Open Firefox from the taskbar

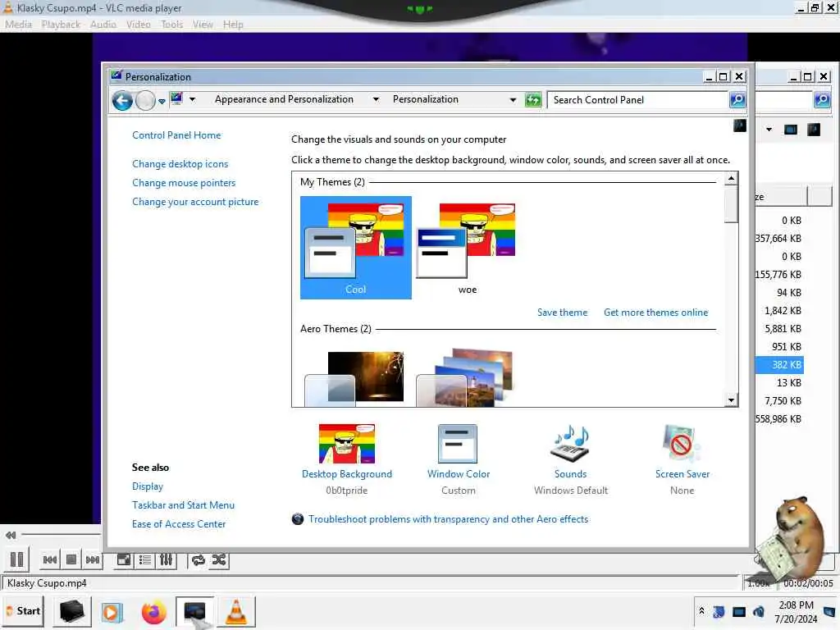click(153, 612)
